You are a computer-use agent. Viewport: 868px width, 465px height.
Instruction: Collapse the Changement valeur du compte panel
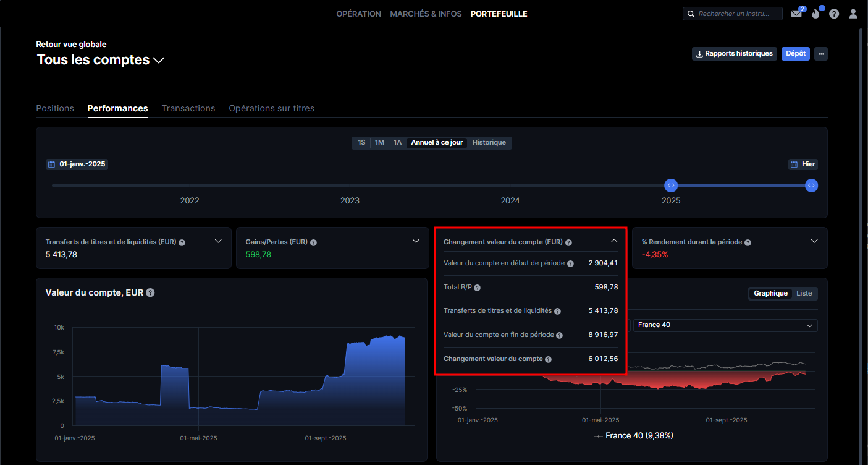pos(614,241)
